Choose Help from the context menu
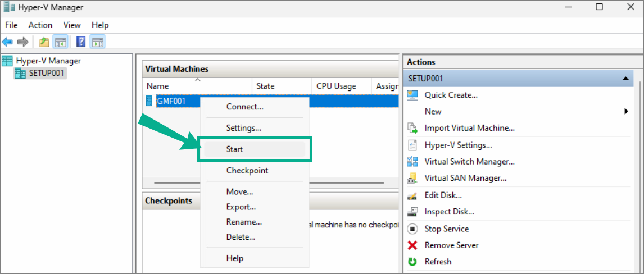The height and width of the screenshot is (274, 644). coord(254,258)
